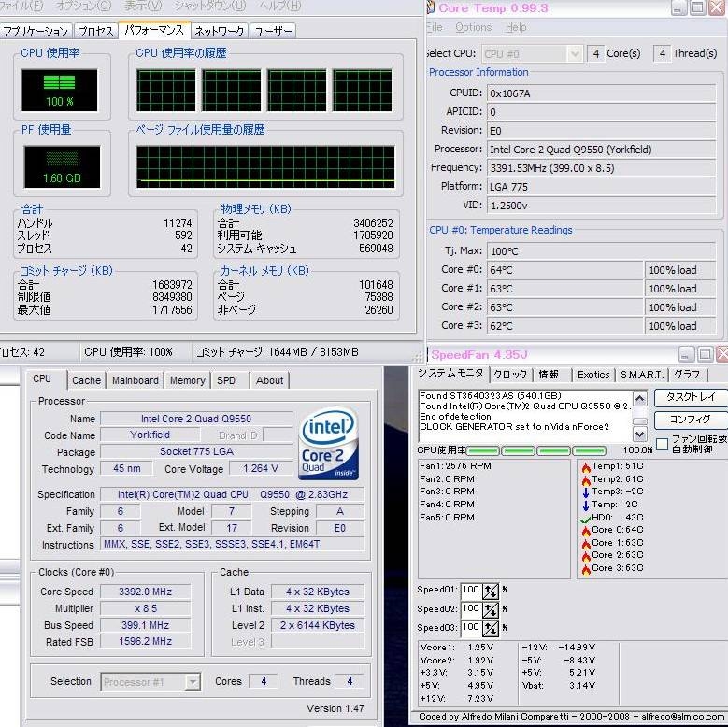
Task: Click the Core Temp title bar app icon
Action: [x=431, y=7]
